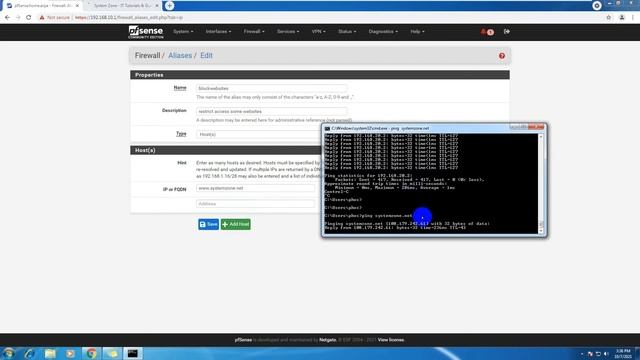
Task: Click the Aliases breadcrumb link
Action: tap(180, 56)
